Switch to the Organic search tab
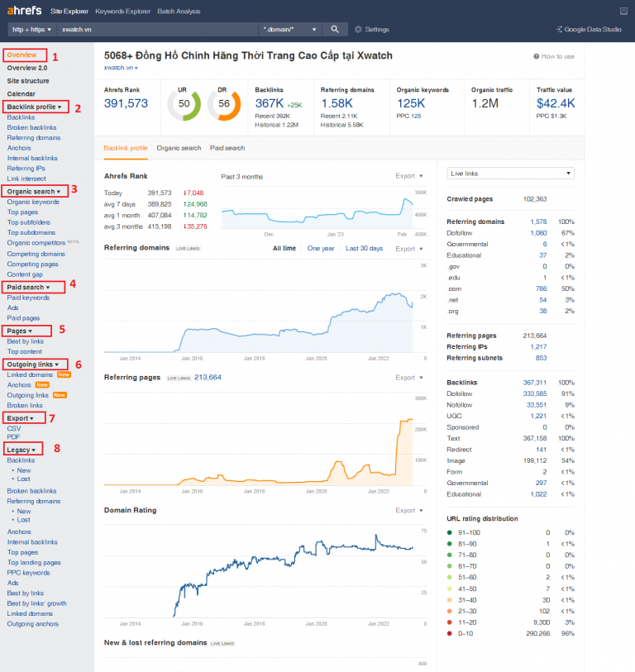This screenshot has height=672, width=635. coord(179,148)
